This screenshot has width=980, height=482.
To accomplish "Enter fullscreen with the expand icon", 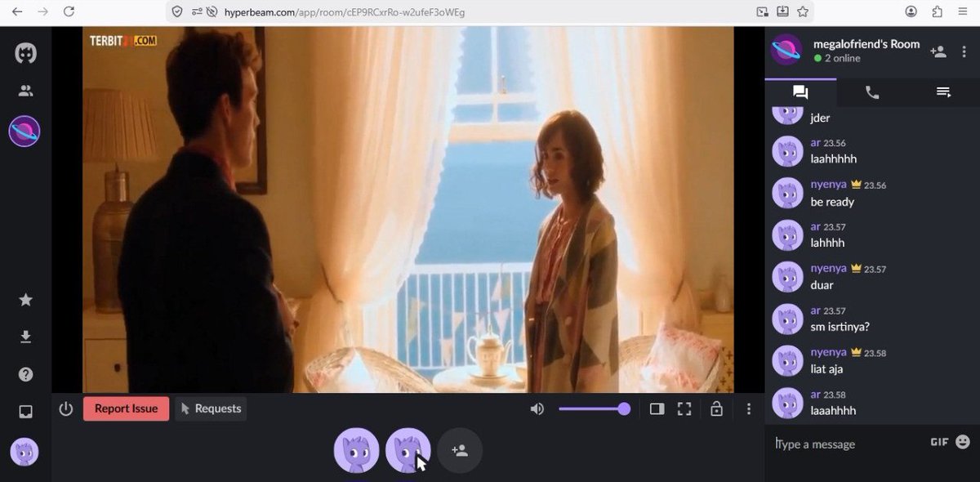I will (684, 408).
